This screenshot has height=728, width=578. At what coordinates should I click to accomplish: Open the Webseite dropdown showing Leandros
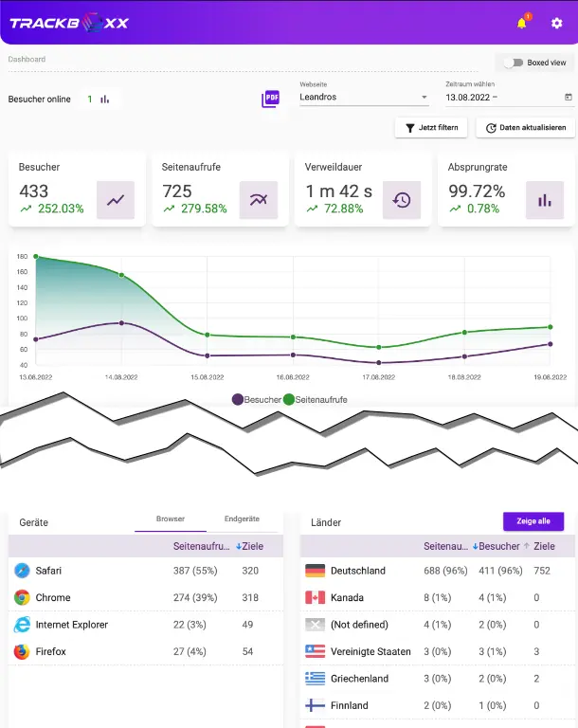(364, 97)
